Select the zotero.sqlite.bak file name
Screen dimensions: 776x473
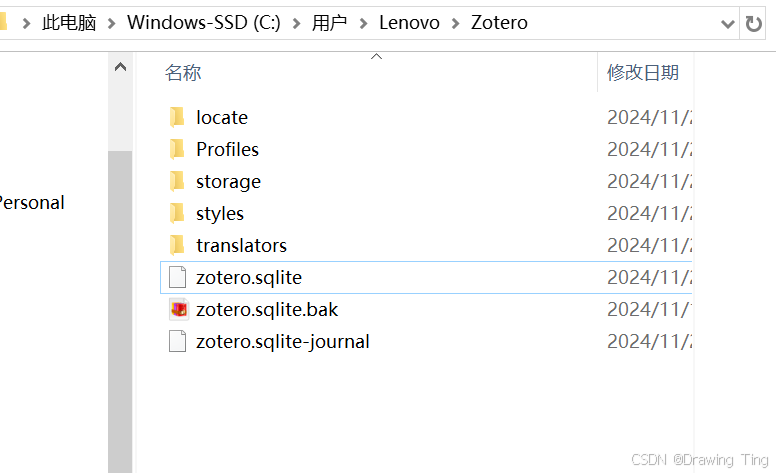coord(267,310)
